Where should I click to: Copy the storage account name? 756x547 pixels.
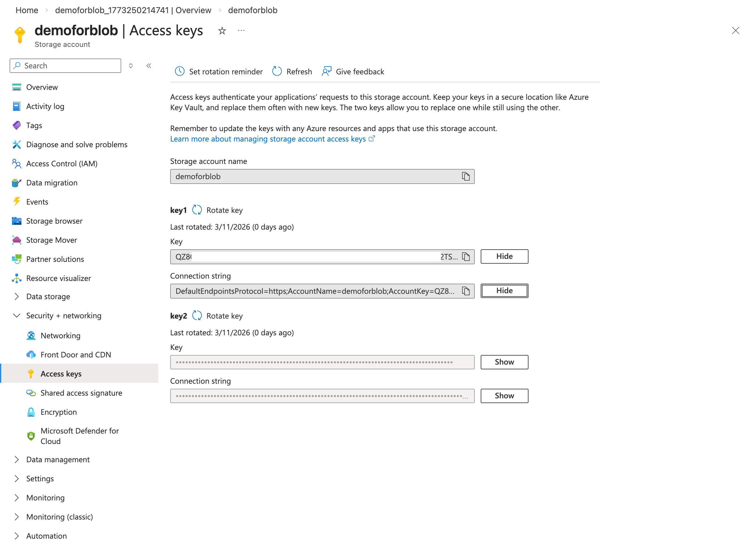pyautogui.click(x=466, y=176)
